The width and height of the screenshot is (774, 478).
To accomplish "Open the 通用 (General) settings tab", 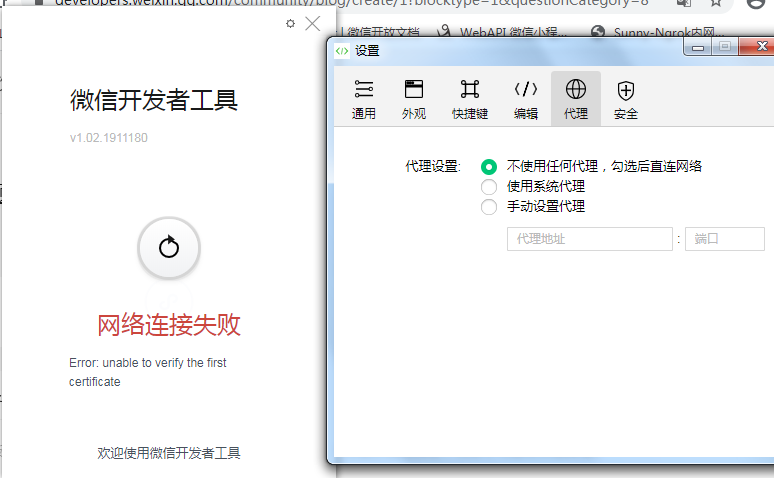I will click(364, 99).
